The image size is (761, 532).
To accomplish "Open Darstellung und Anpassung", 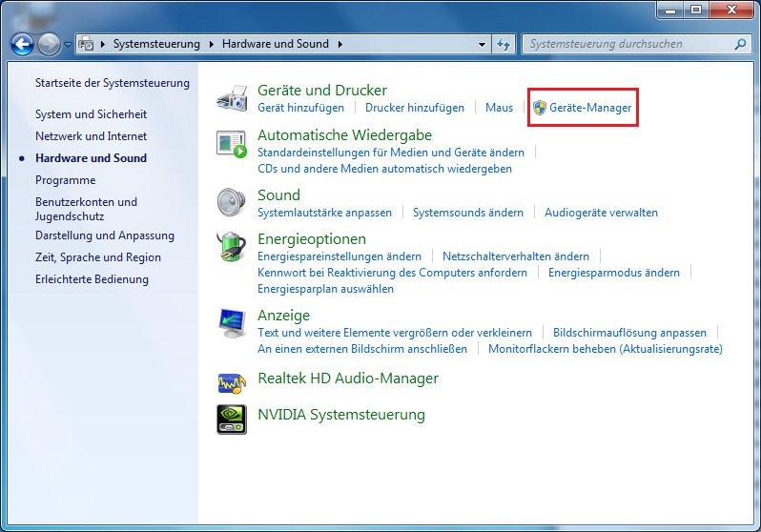I will point(104,235).
